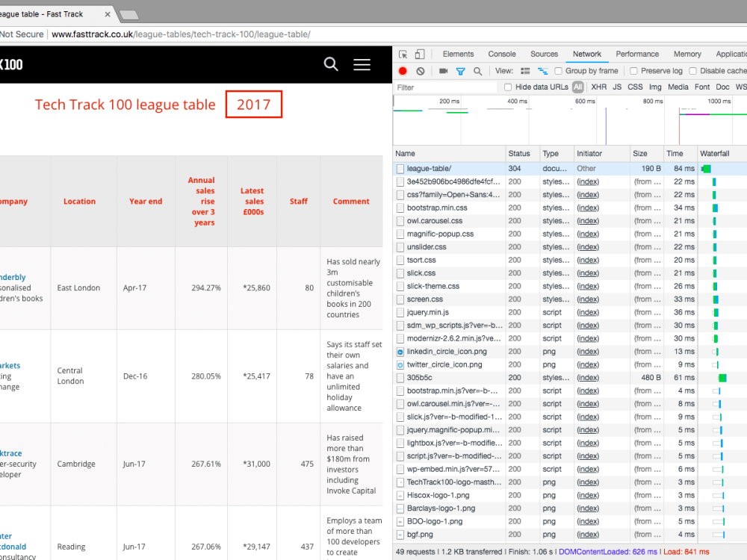747x560 pixels.
Task: Click the league-table/ document icon
Action: (400, 169)
